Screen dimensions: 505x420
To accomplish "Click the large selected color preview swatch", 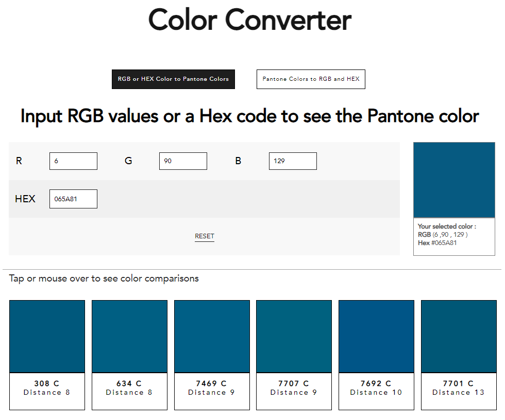I will (454, 180).
